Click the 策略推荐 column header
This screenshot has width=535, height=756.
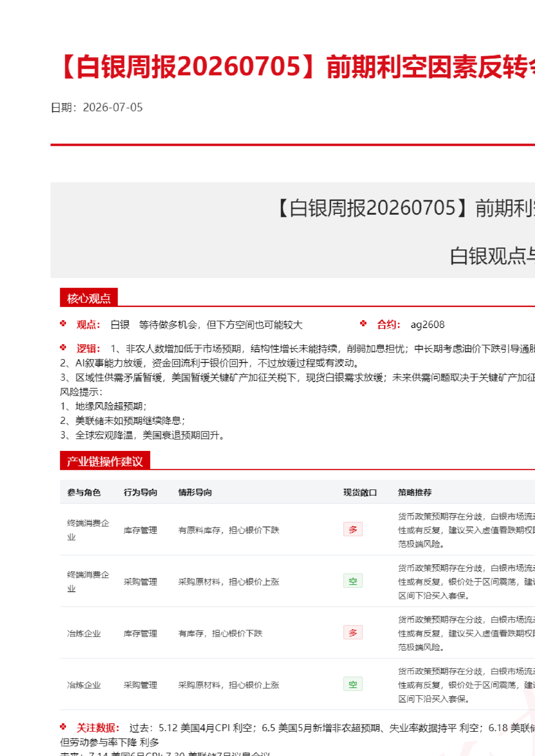point(415,492)
